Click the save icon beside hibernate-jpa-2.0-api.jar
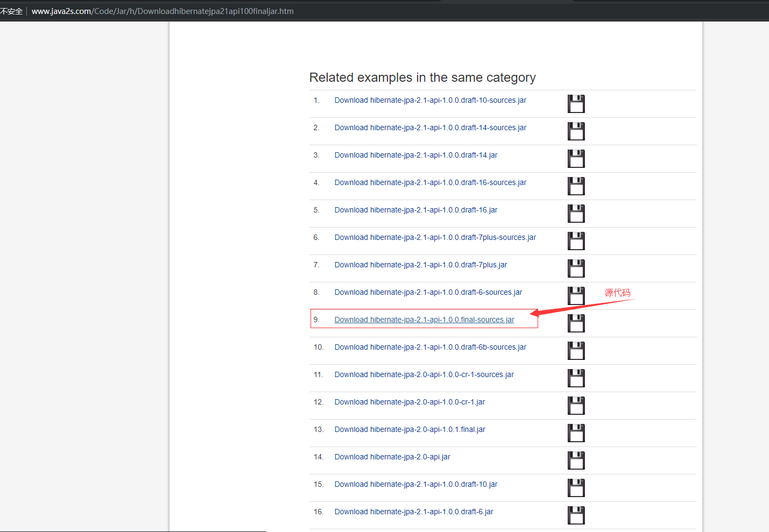Screen dimensions: 769x532 [x=576, y=460]
